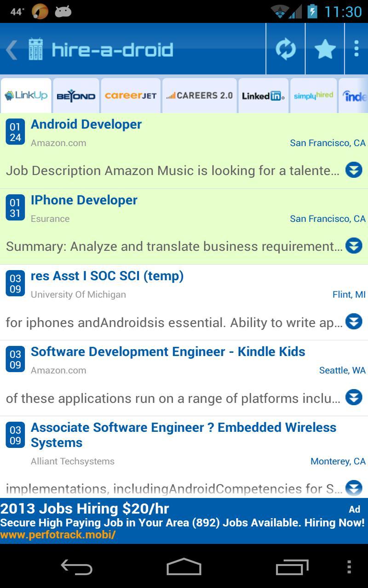Expand the Kindle Kids engineer listing
Image resolution: width=368 pixels, height=588 pixels.
(354, 397)
